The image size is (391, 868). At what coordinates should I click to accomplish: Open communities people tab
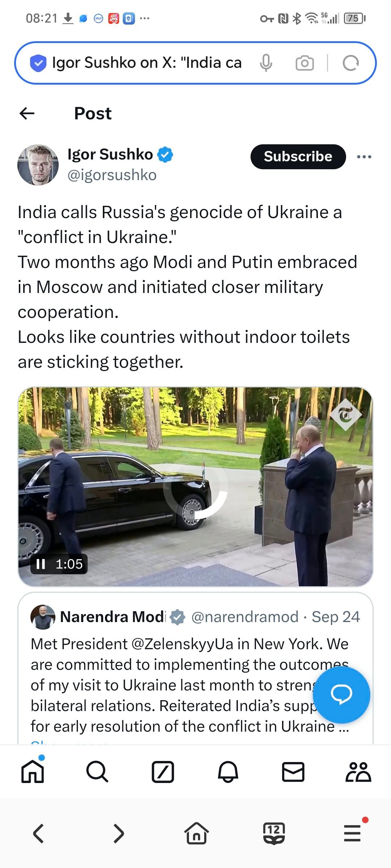pyautogui.click(x=358, y=772)
